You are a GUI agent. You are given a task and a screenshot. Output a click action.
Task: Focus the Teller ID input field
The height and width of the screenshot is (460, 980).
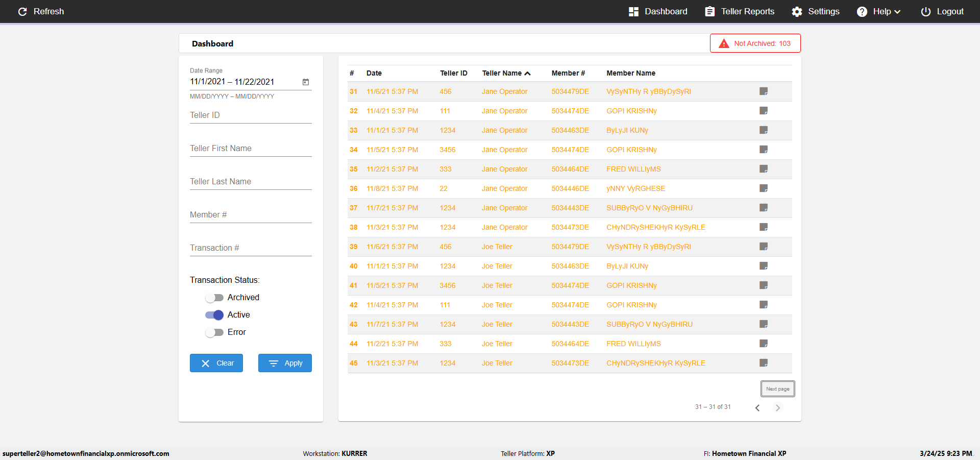pyautogui.click(x=251, y=115)
